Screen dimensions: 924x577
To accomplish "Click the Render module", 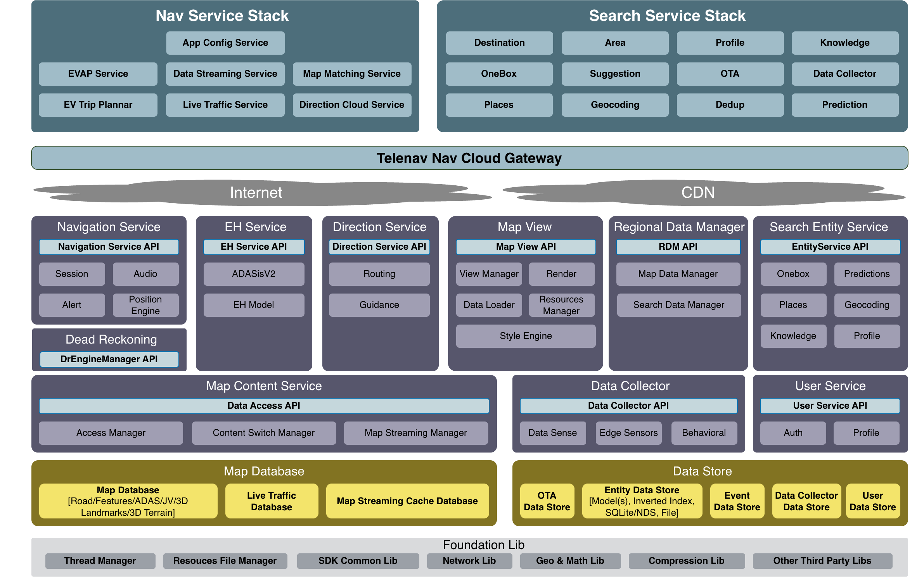I will 561,274.
